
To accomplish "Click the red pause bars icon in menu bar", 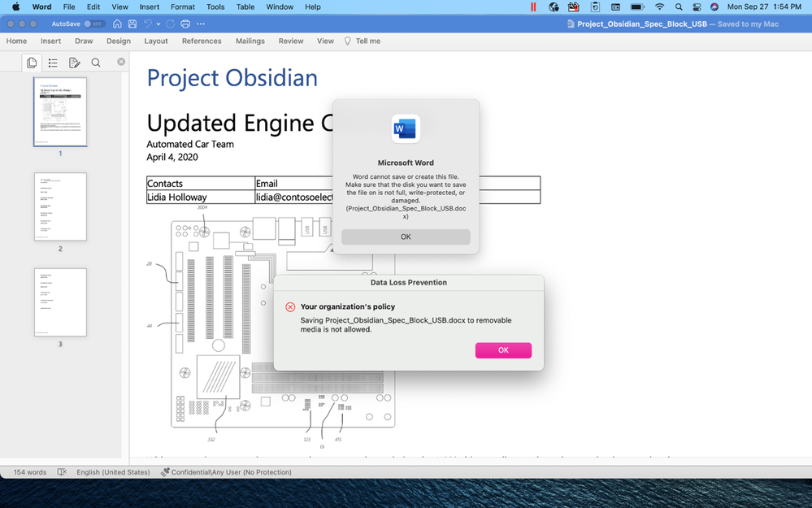I will pyautogui.click(x=533, y=7).
